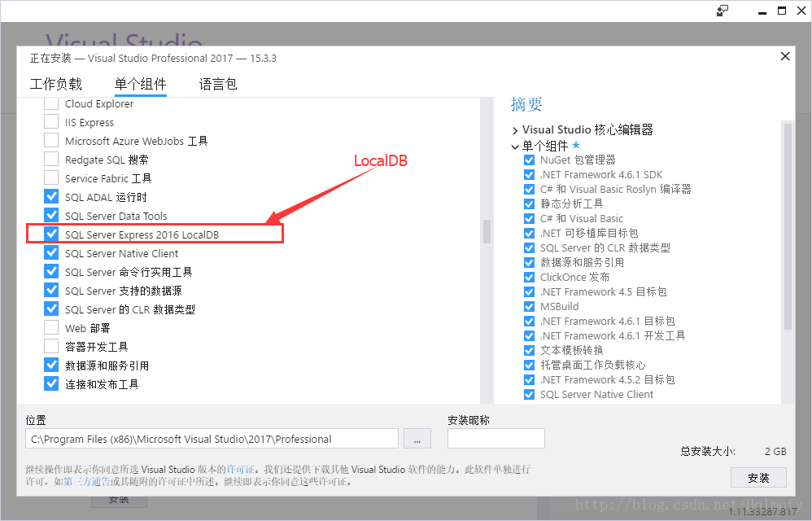Open the 语言包 tab
Image resolution: width=812 pixels, height=521 pixels.
[x=218, y=84]
